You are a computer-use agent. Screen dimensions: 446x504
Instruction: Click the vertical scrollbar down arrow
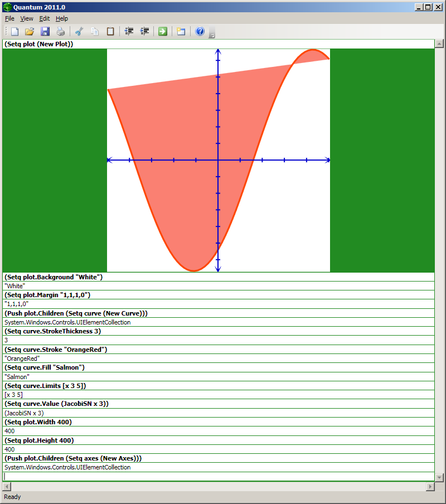[x=439, y=477]
